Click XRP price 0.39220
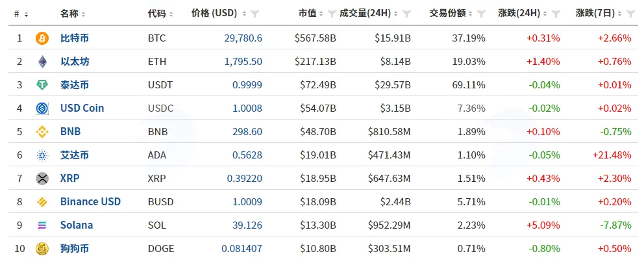 [x=244, y=179]
